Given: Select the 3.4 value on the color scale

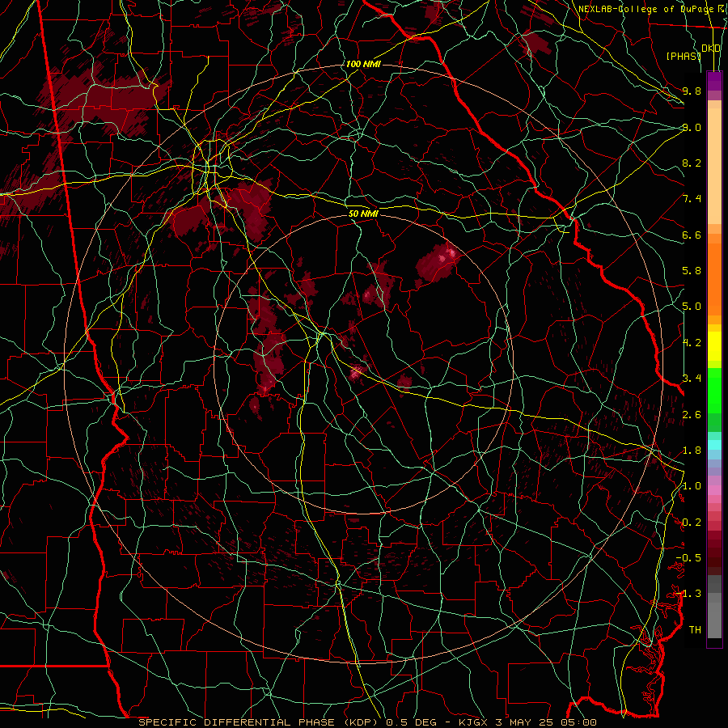Looking at the screenshot, I should click(692, 379).
